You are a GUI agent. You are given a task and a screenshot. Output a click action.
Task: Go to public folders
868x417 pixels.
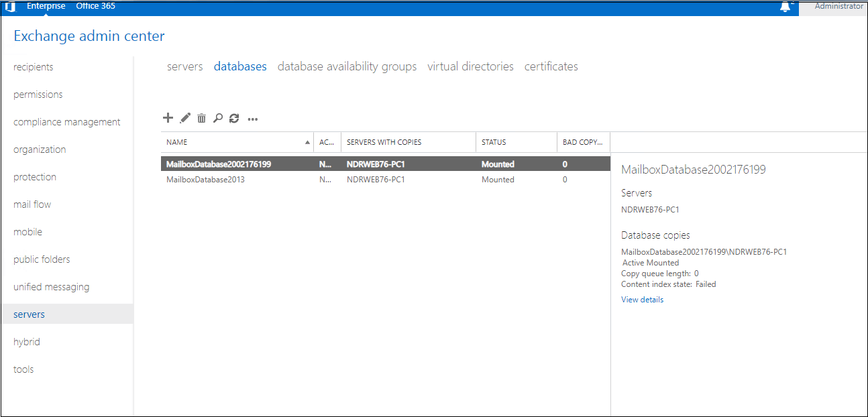click(42, 259)
